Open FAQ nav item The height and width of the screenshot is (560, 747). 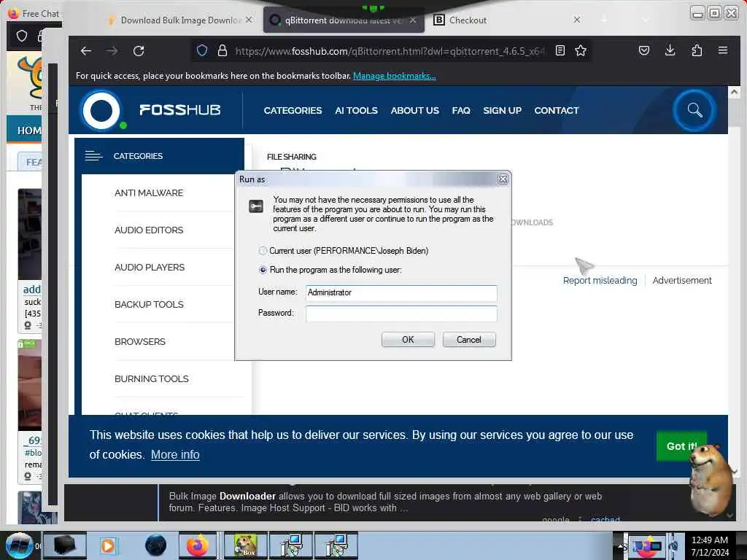tap(461, 111)
